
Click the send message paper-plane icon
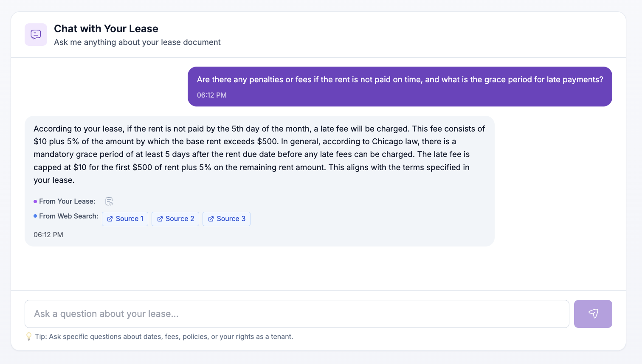tap(593, 314)
